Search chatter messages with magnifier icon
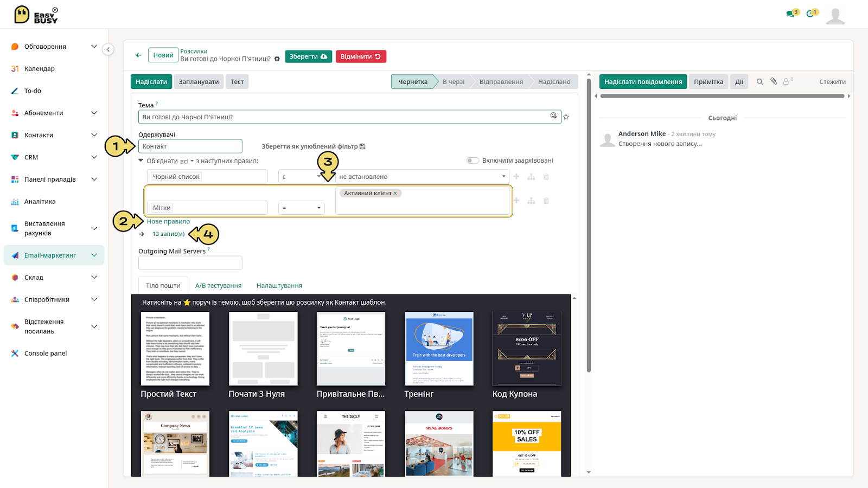This screenshot has height=488, width=868. [x=759, y=82]
